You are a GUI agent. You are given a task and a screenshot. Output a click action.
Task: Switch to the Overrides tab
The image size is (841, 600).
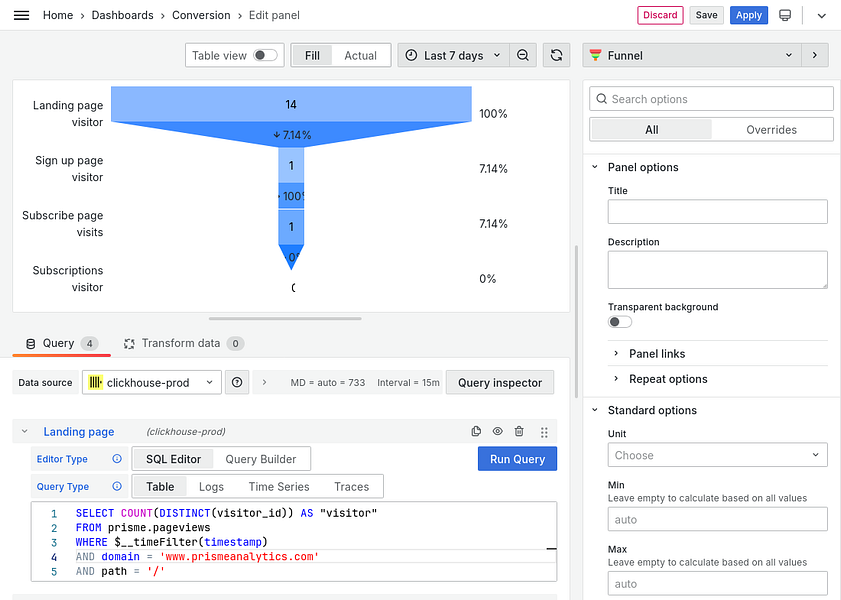(x=771, y=129)
